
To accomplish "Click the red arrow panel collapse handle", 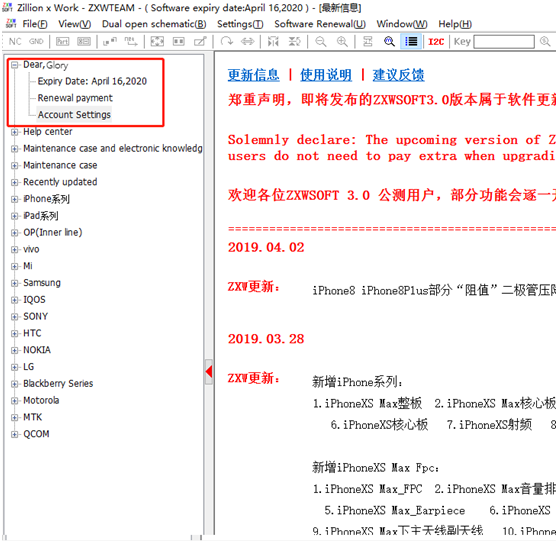I will [209, 372].
